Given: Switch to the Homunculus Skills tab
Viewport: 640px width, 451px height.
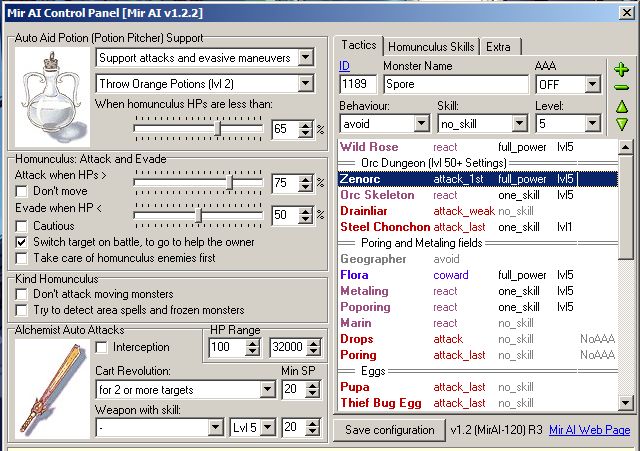Looking at the screenshot, I should [431, 47].
